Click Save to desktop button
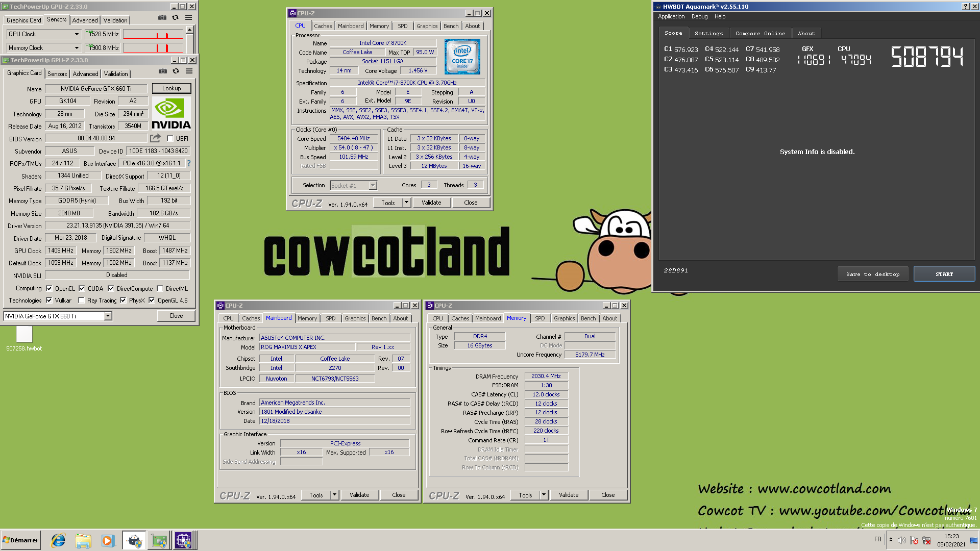Viewport: 980px width, 551px height. coord(873,274)
